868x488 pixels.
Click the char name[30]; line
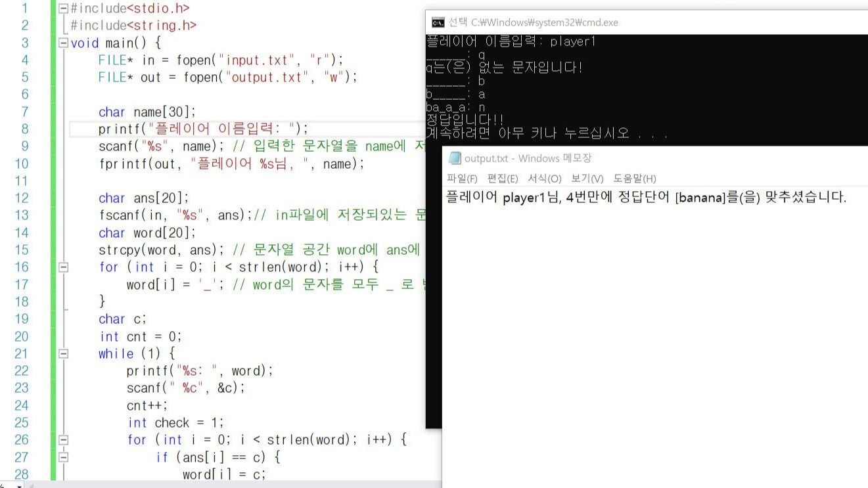pyautogui.click(x=147, y=112)
